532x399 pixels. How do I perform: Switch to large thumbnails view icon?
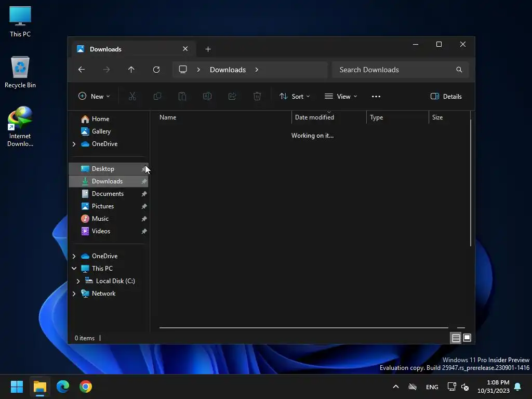467,338
